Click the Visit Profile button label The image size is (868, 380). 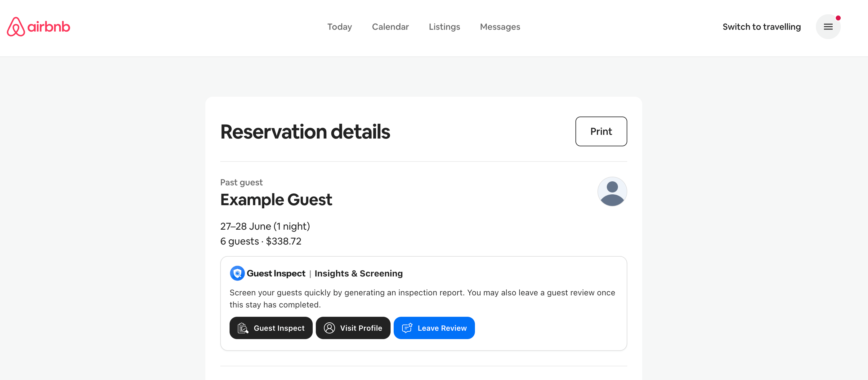click(x=361, y=328)
